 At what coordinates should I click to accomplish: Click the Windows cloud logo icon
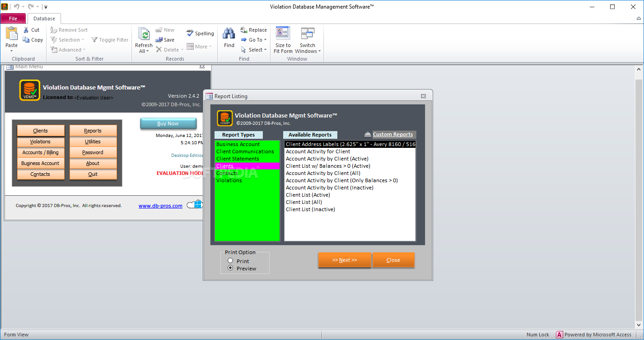tap(194, 205)
